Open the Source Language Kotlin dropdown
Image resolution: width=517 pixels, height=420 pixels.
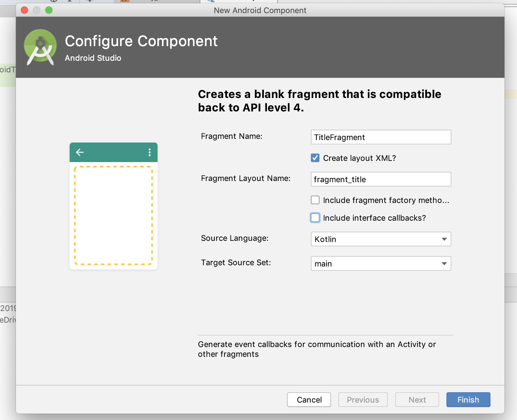(381, 239)
